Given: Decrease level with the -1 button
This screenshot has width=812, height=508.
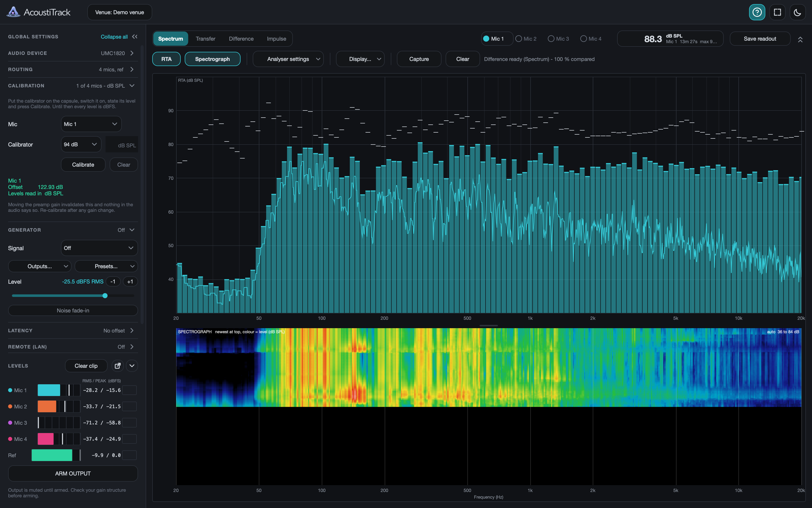Looking at the screenshot, I should [113, 281].
